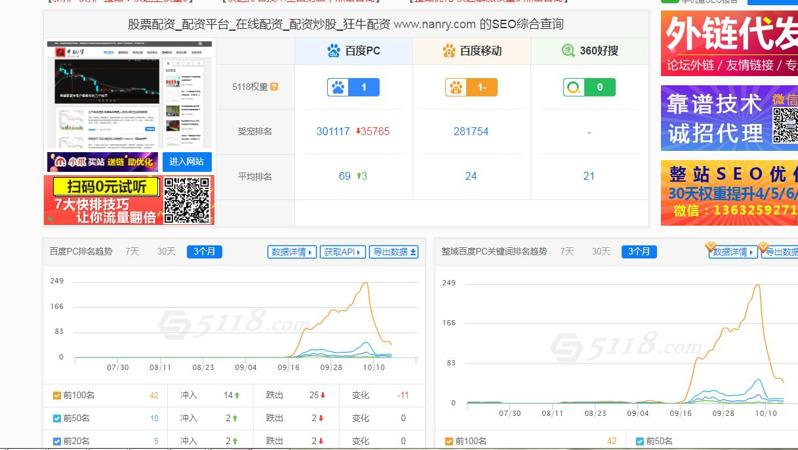Click 爱站排名 value 301117 for 百度PC

pyautogui.click(x=333, y=131)
